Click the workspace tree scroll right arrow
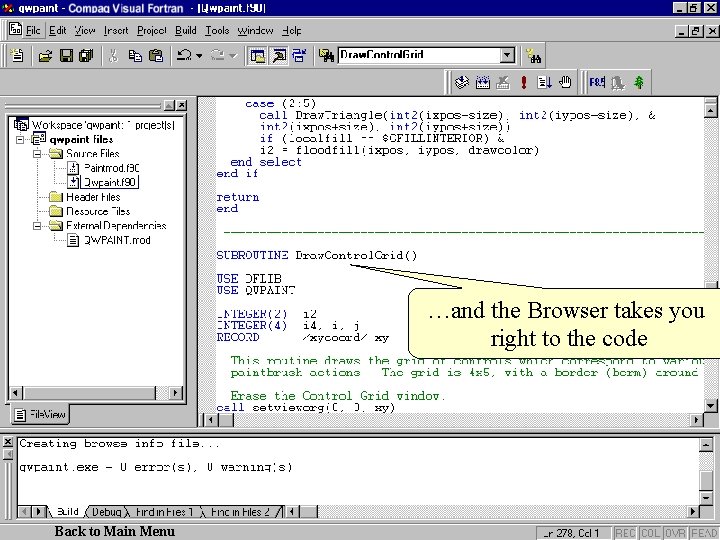The image size is (720, 540). [175, 393]
